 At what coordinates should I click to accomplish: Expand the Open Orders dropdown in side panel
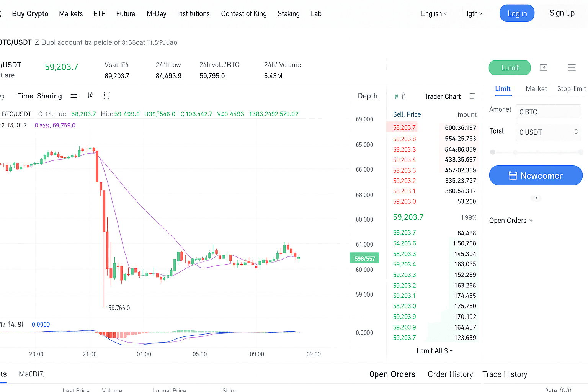pyautogui.click(x=511, y=220)
